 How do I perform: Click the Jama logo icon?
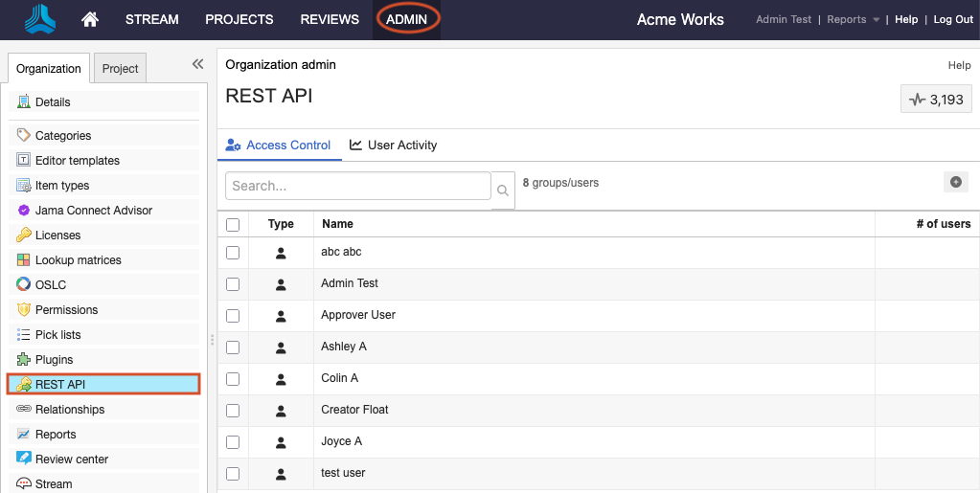point(40,19)
